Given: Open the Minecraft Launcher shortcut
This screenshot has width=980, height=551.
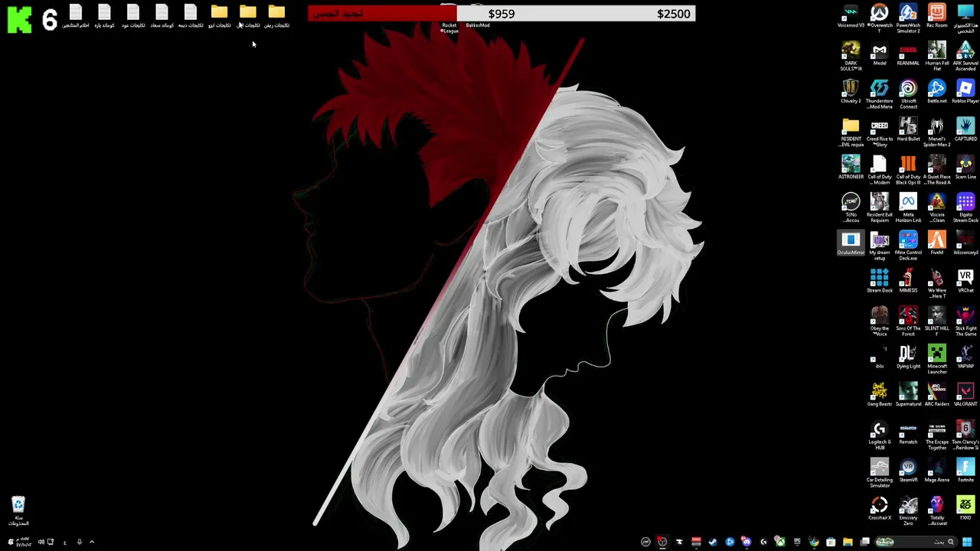Looking at the screenshot, I should [936, 359].
